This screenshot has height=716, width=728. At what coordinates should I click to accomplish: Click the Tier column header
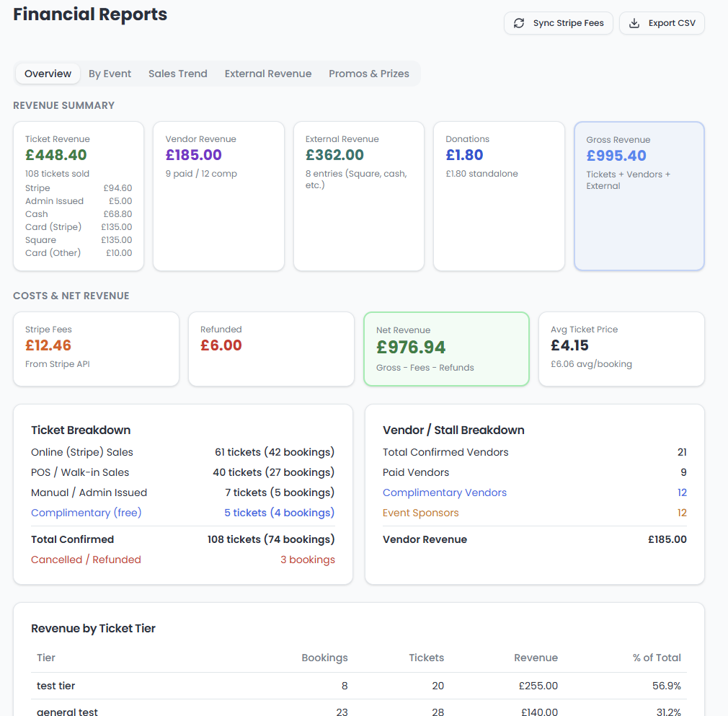[46, 658]
